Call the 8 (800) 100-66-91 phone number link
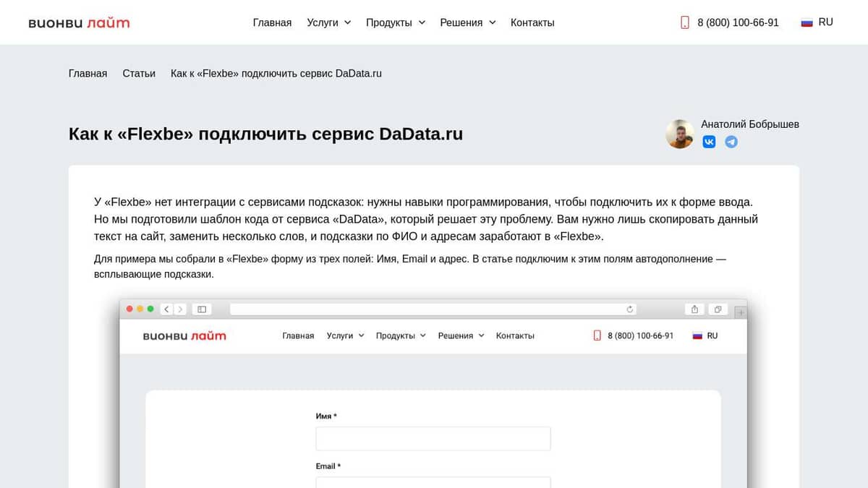The height and width of the screenshot is (488, 868). pos(738,22)
